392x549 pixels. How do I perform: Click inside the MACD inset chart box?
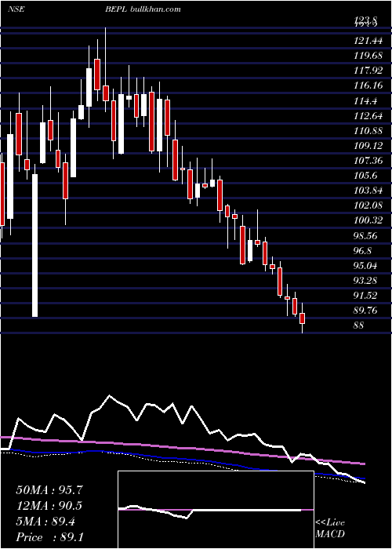coord(216,510)
